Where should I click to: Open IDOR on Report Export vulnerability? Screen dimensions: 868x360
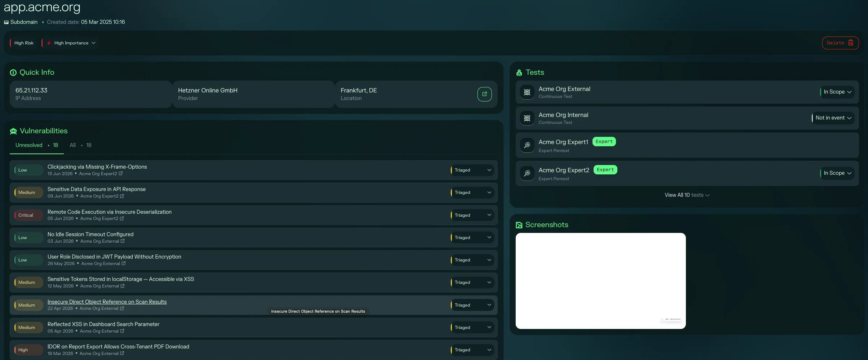pyautogui.click(x=118, y=347)
